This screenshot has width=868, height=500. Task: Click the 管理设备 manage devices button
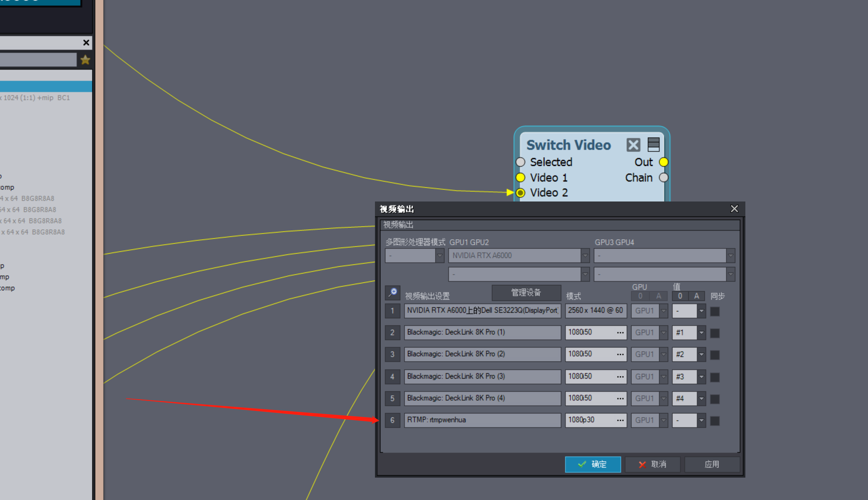tap(526, 293)
